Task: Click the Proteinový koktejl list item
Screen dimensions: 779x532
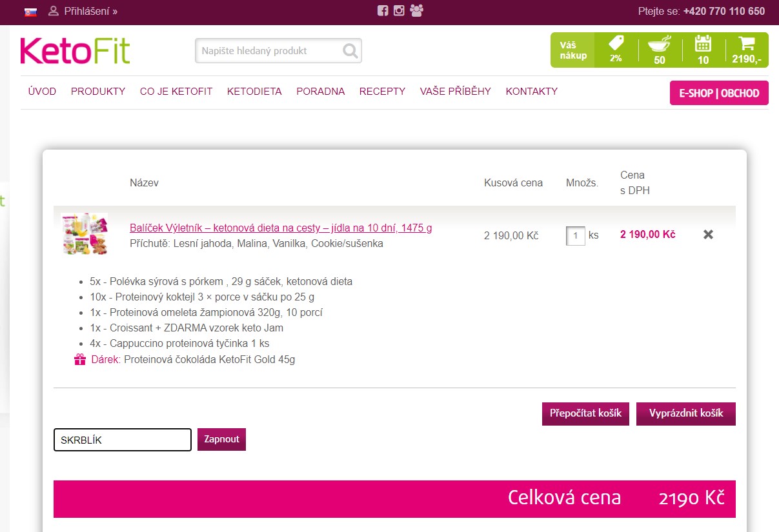Action: point(202,297)
